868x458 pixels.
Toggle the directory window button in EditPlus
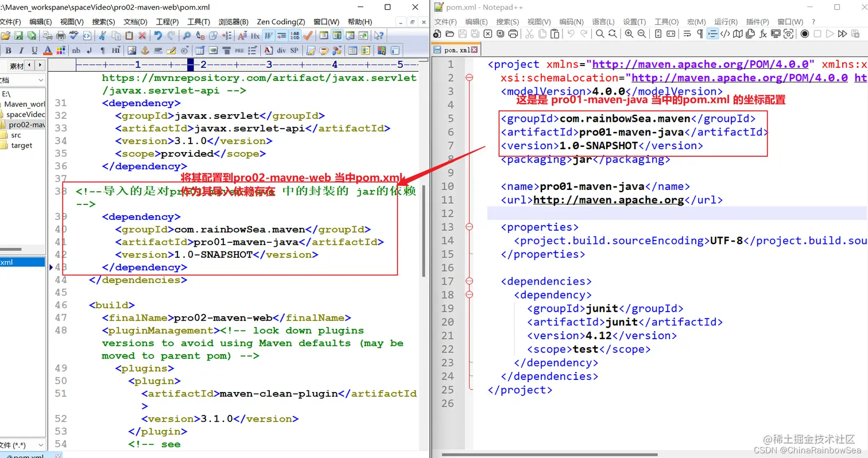(337, 36)
